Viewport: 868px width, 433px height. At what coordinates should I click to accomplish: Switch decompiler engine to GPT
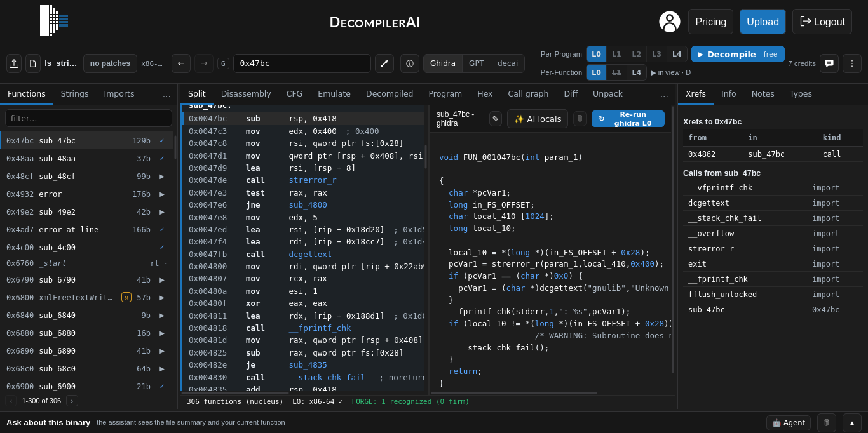pos(477,63)
